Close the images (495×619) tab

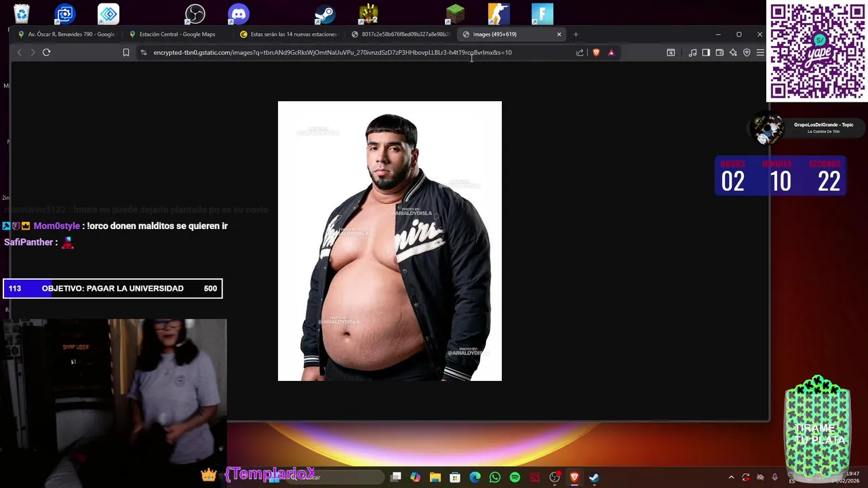[x=559, y=34]
